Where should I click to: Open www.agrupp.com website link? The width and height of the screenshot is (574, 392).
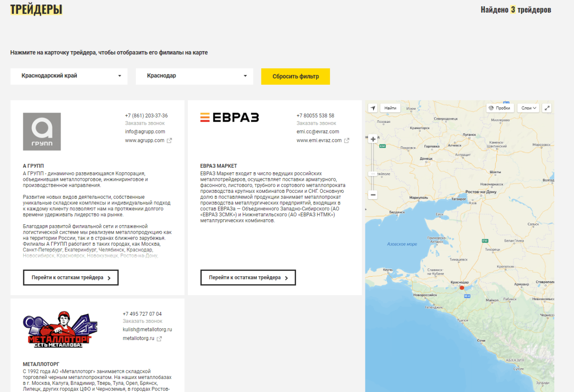(144, 140)
